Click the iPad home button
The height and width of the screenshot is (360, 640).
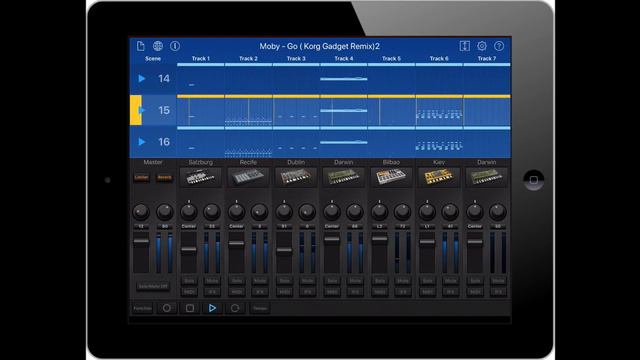533,180
